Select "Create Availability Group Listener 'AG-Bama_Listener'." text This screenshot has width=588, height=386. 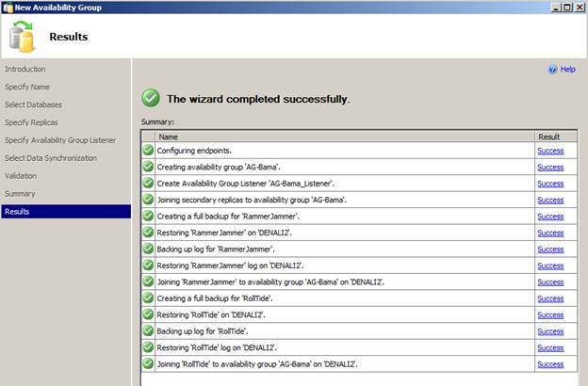(x=245, y=184)
